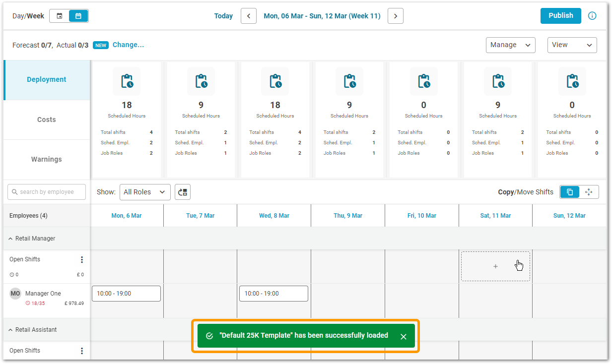Viewport: 612px width, 364px height.
Task: Click the search by employee field
Action: [x=47, y=192]
